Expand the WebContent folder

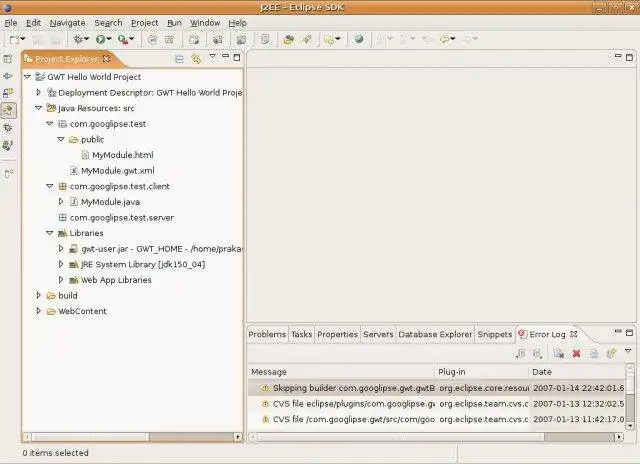(x=39, y=311)
